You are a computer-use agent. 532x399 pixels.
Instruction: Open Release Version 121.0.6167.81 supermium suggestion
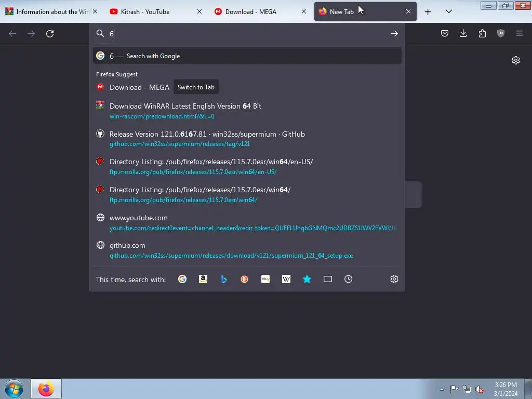(247, 138)
